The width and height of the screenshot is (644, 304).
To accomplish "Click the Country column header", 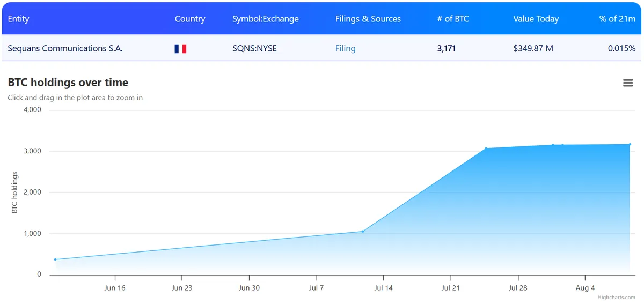I will (x=190, y=19).
